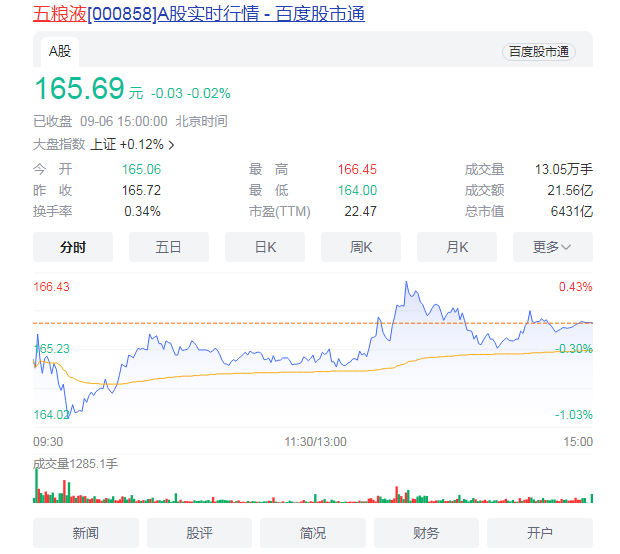Click the intraday peak on the price chart
620x554 pixels.
pyautogui.click(x=407, y=284)
